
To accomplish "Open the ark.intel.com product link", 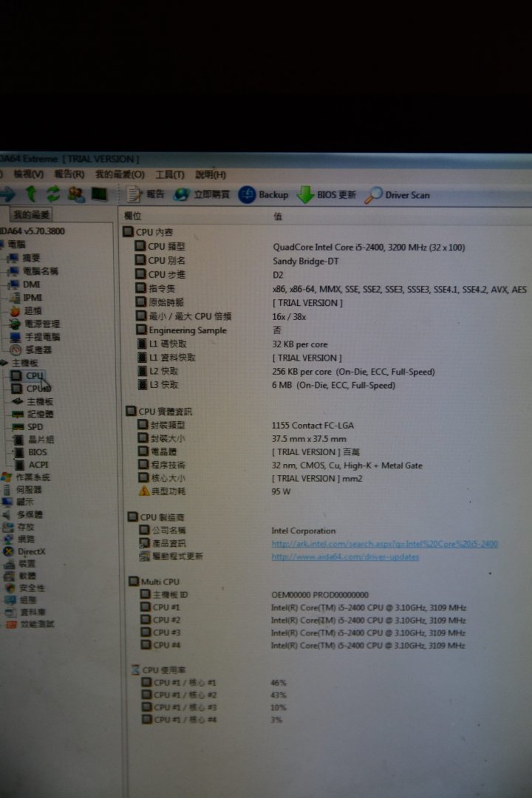I will coord(384,544).
